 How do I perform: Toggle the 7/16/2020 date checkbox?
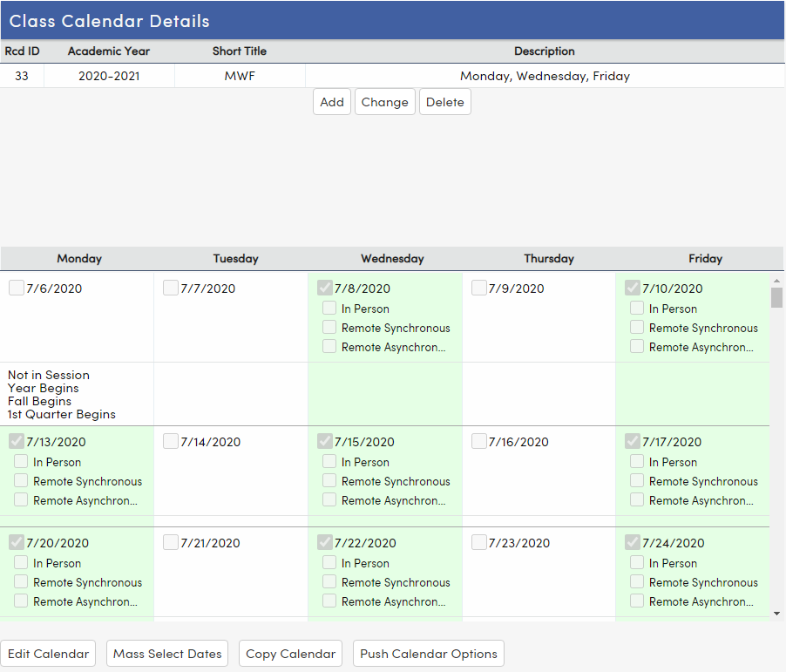tap(478, 441)
